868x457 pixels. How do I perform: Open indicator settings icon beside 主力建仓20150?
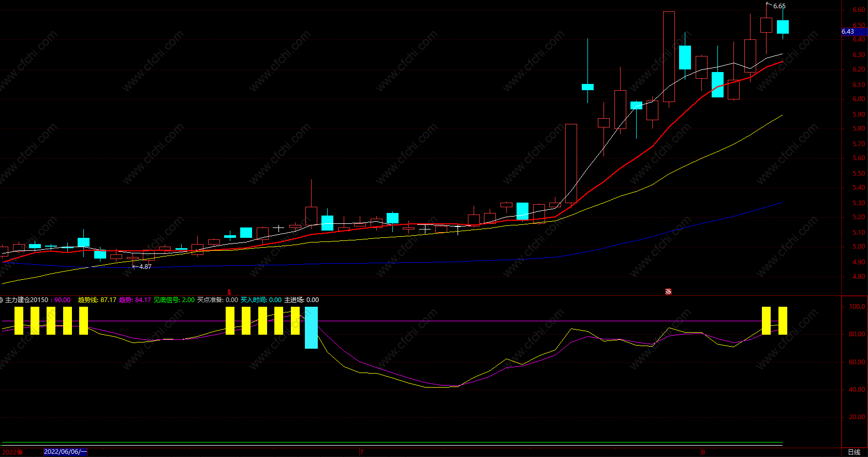[2, 300]
